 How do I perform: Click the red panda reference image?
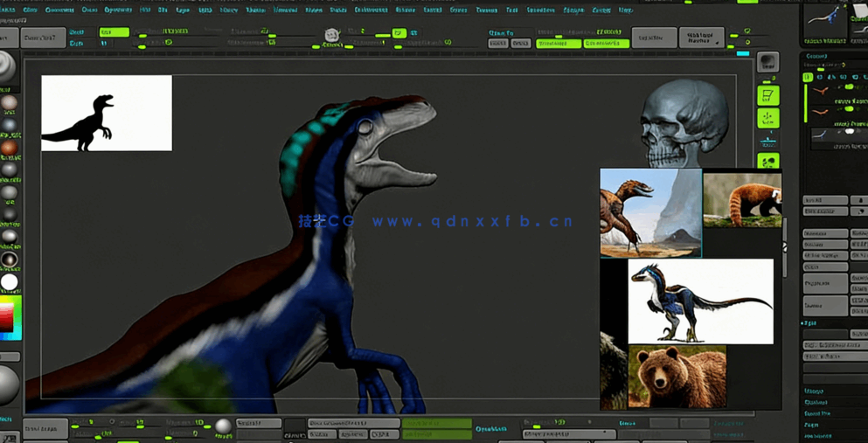(x=741, y=199)
